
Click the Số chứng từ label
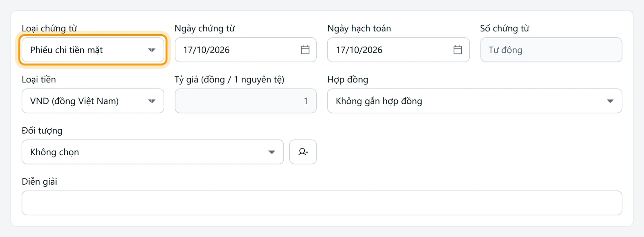point(505,29)
